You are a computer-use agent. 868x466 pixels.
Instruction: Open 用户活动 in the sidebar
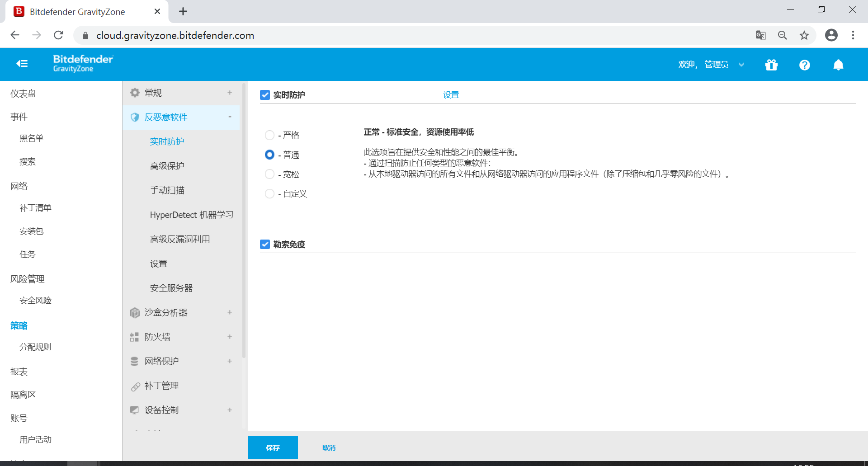[x=35, y=440]
